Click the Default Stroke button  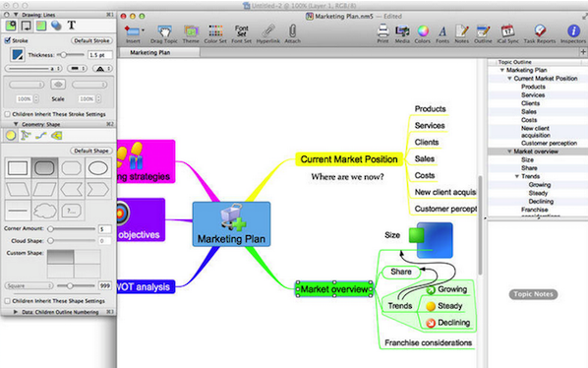click(91, 40)
